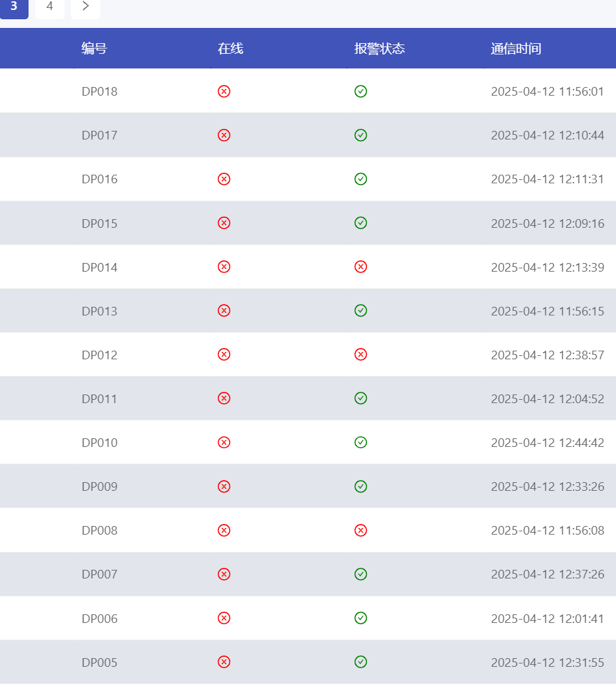Click the alarm status icon for DP009
This screenshot has width=616, height=698.
(360, 486)
